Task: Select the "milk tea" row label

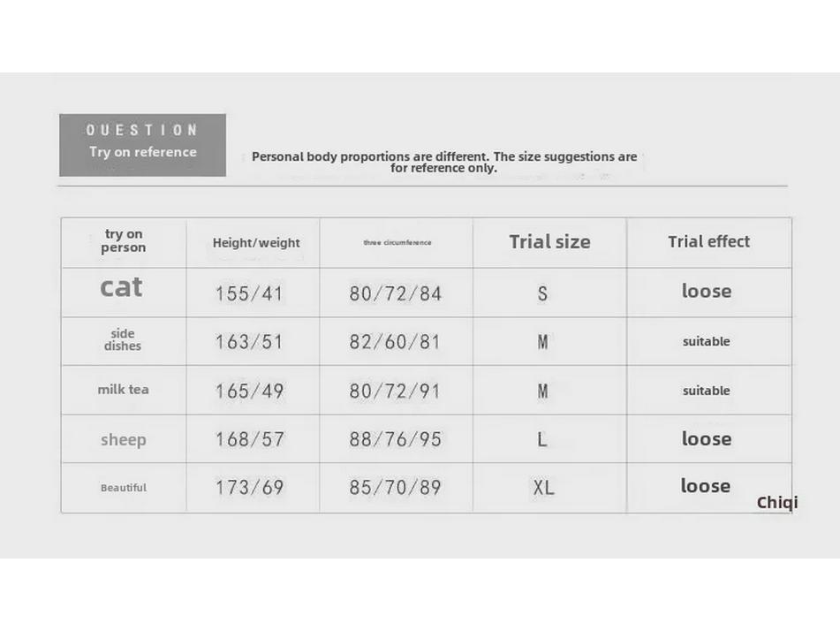Action: tap(123, 390)
